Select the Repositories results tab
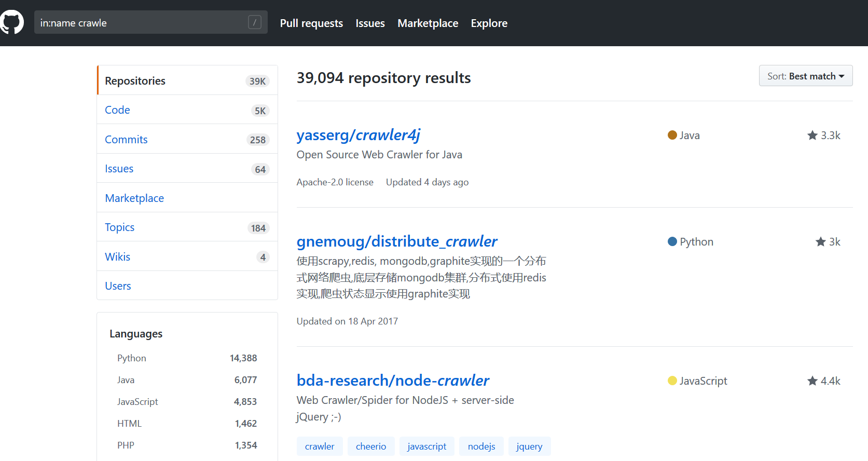The image size is (868, 461). click(x=187, y=80)
